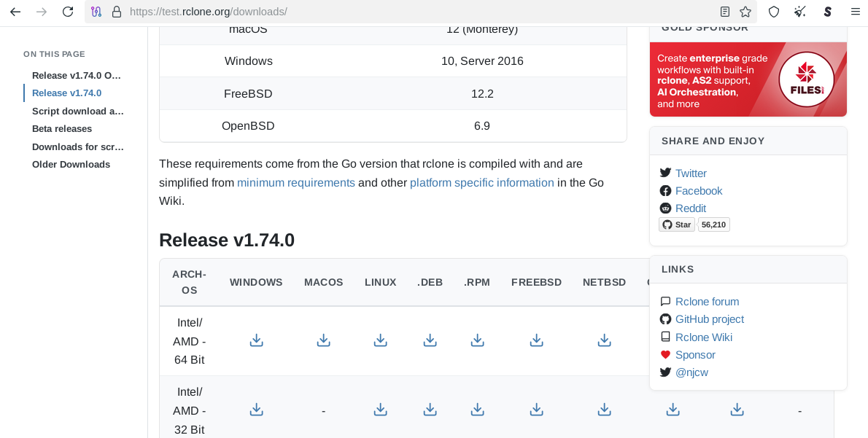The height and width of the screenshot is (438, 868).
Task: Star rclone on GitHub button
Action: click(x=677, y=224)
